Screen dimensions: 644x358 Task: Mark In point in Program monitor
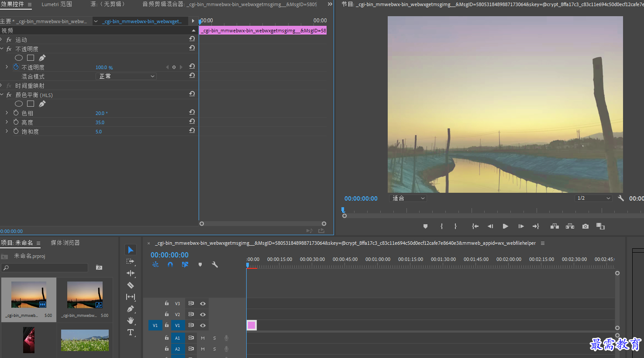tap(441, 226)
